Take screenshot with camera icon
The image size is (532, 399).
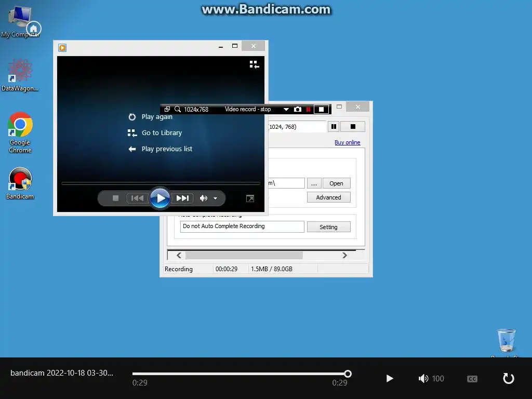coord(298,109)
